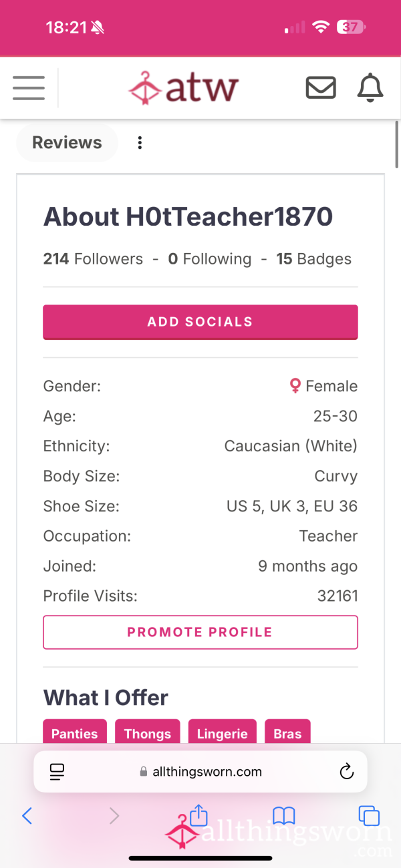Image resolution: width=401 pixels, height=868 pixels.
Task: Select the Panties offer tag
Action: pyautogui.click(x=75, y=733)
